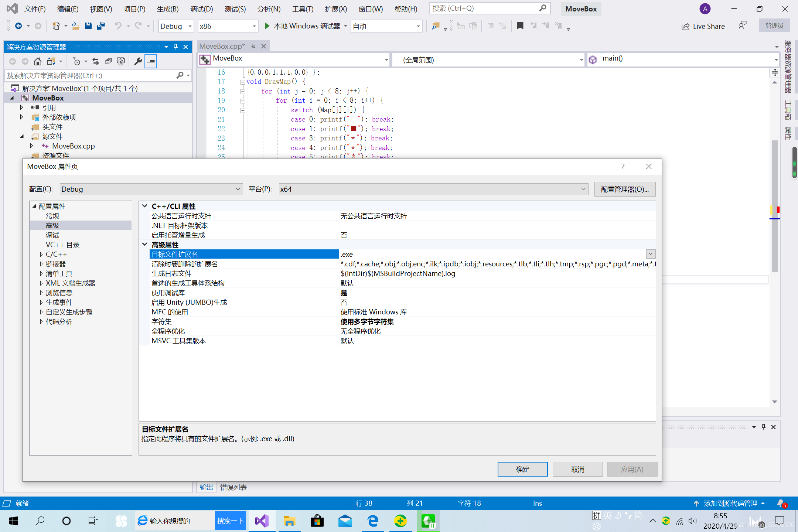
Task: Open Solution Explorer properties wrench icon
Action: coord(138,61)
